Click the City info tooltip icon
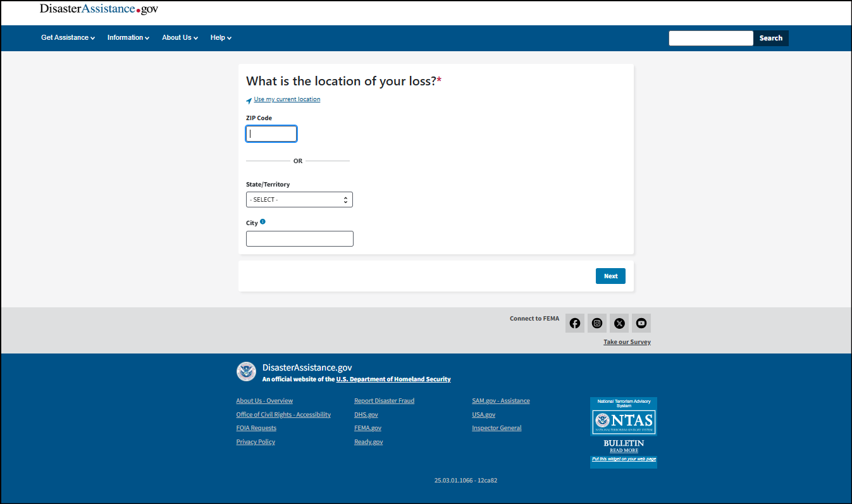The width and height of the screenshot is (852, 504). (x=262, y=222)
